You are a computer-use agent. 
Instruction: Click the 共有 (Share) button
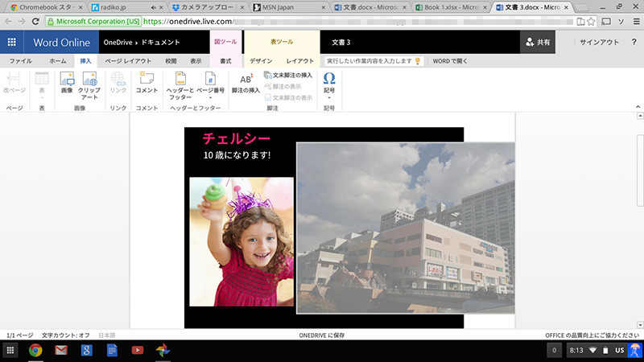538,42
